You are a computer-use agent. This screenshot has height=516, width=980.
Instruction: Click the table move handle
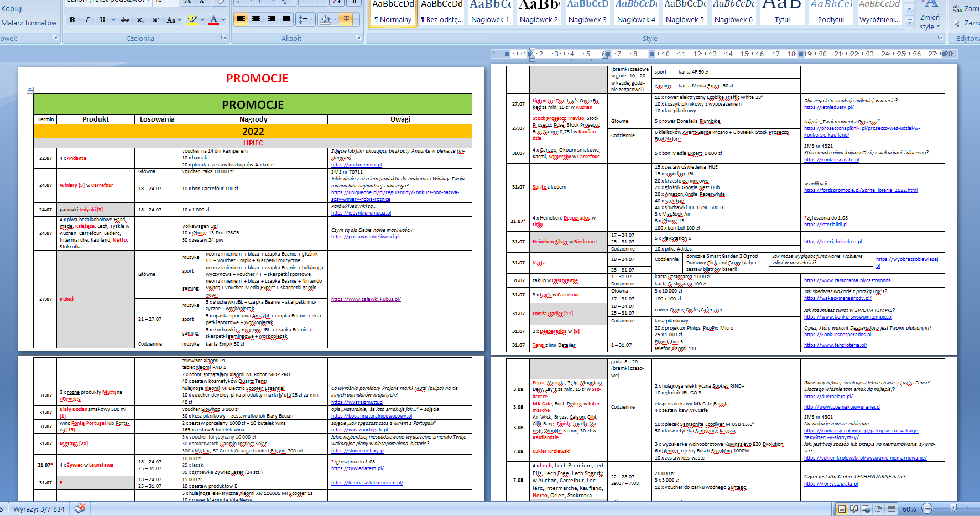[x=30, y=90]
